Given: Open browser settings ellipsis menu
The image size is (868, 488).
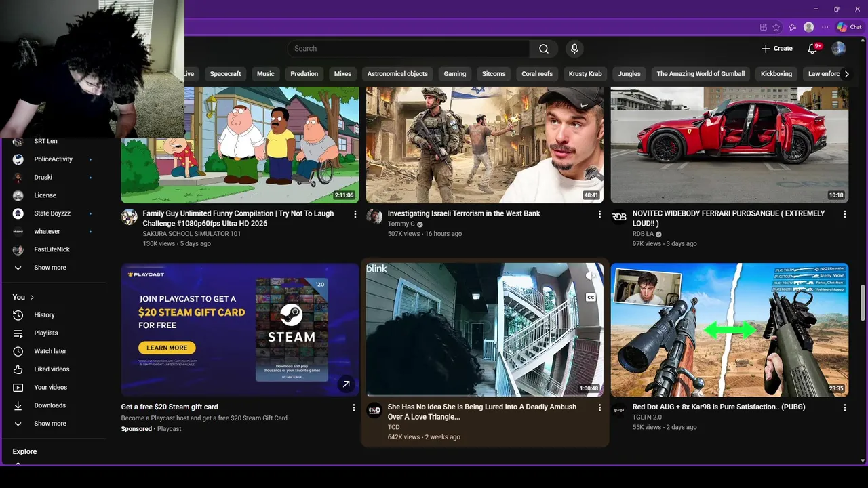Looking at the screenshot, I should tap(825, 27).
